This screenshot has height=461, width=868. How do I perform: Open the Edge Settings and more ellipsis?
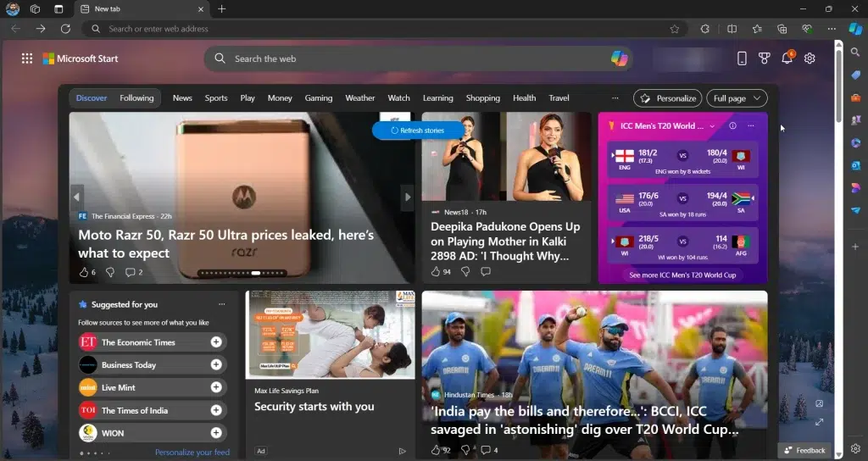pyautogui.click(x=832, y=29)
